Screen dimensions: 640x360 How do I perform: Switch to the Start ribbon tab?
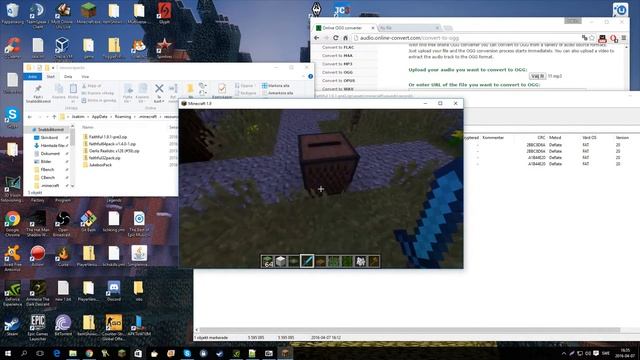coord(51,77)
